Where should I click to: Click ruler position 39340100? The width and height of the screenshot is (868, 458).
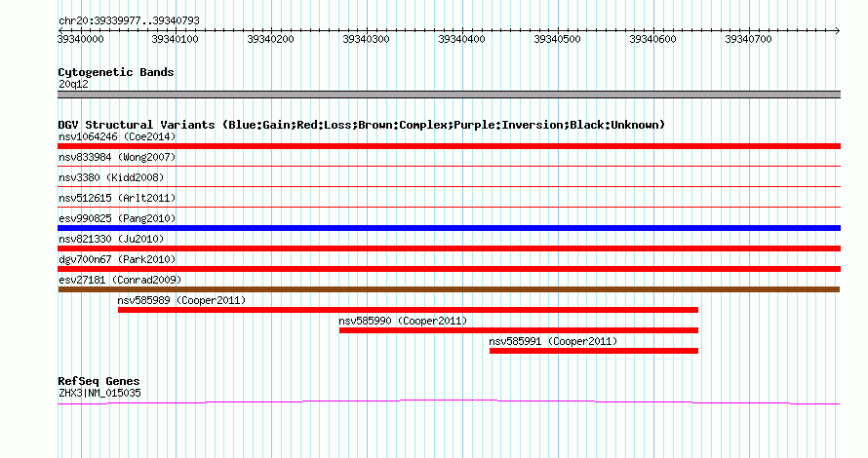(175, 39)
